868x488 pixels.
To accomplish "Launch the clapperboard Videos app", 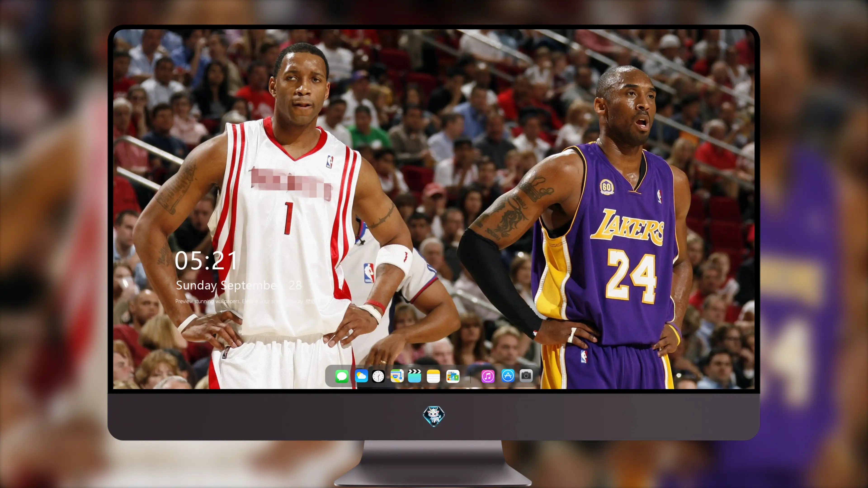I will pos(415,376).
